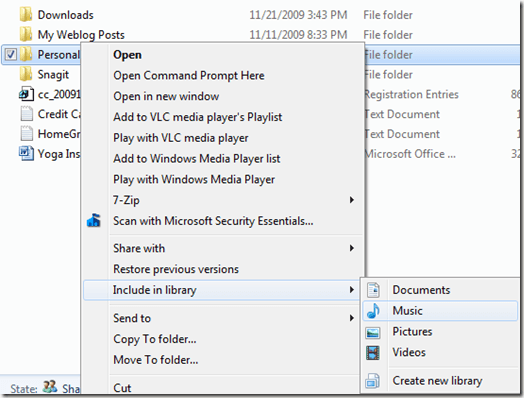The width and height of the screenshot is (524, 398).
Task: Select the Downloads folder name
Action: click(66, 15)
